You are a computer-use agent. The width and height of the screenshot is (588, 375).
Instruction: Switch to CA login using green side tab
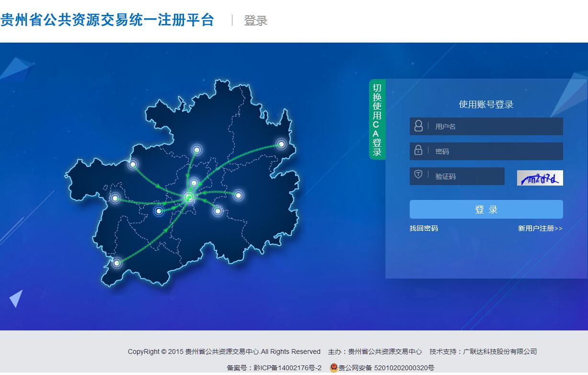pyautogui.click(x=377, y=119)
